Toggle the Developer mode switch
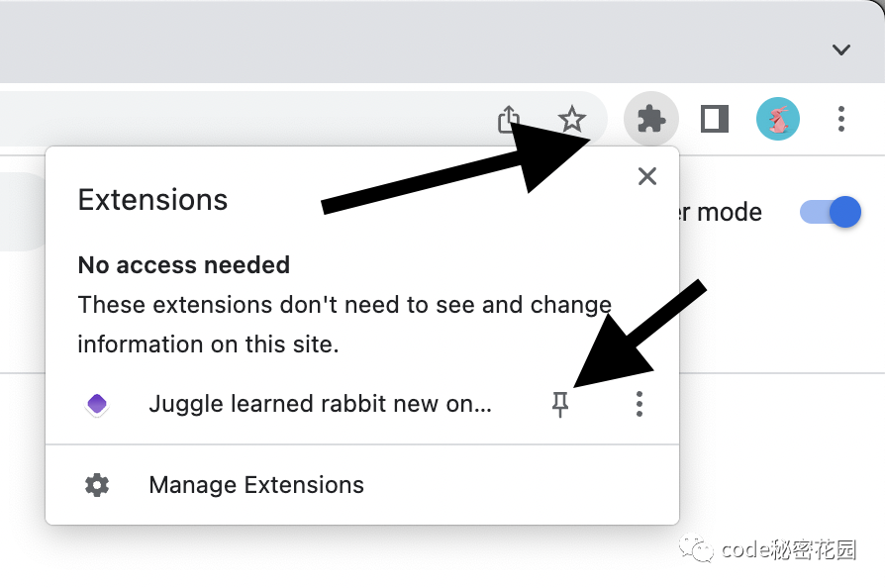Screen dimensions: 885x588 pyautogui.click(x=831, y=212)
